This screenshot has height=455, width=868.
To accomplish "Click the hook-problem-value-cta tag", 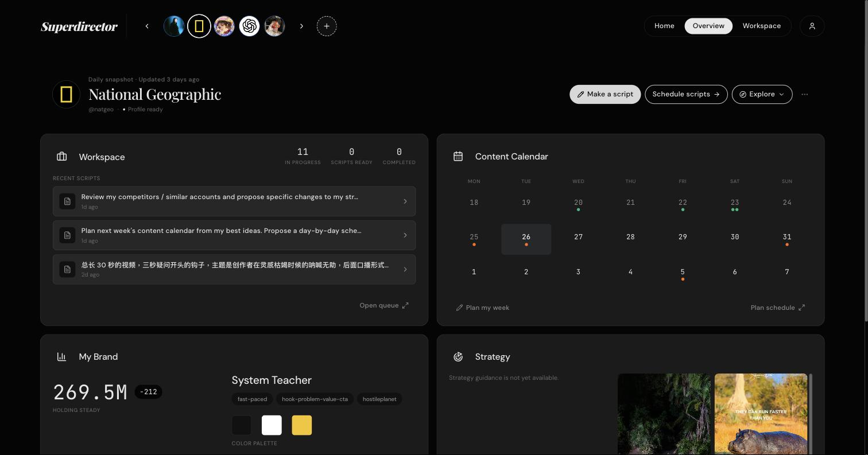I will [x=315, y=399].
